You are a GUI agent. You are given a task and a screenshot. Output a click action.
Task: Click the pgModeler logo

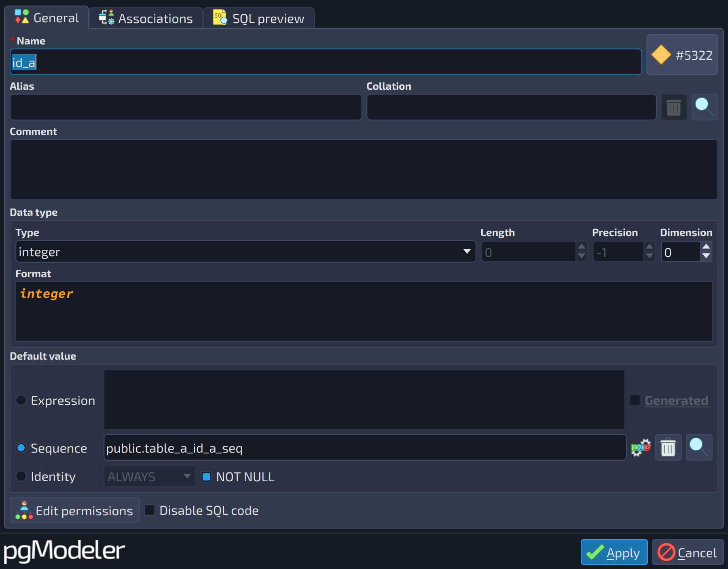click(x=64, y=550)
